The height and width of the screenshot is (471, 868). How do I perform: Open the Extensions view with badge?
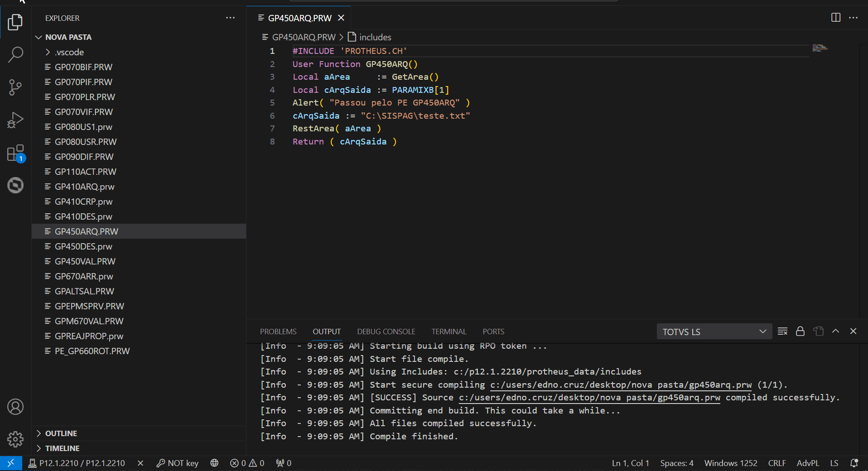[x=15, y=154]
